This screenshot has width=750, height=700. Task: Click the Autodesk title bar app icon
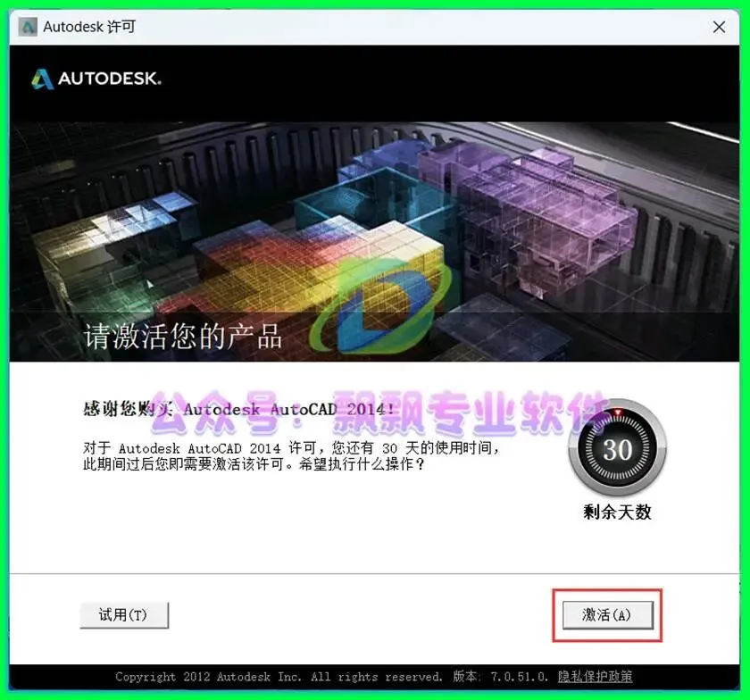(28, 27)
